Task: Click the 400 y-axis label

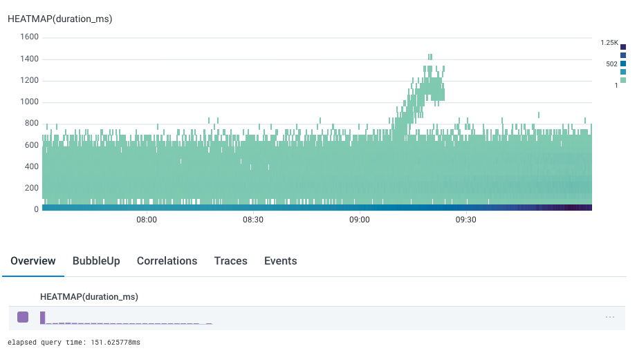Action: tap(32, 166)
